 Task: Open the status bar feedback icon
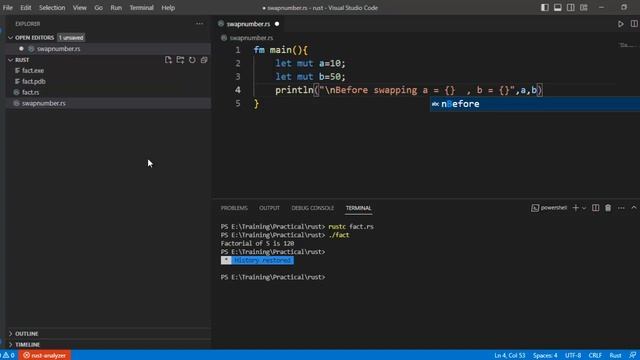(x=633, y=356)
